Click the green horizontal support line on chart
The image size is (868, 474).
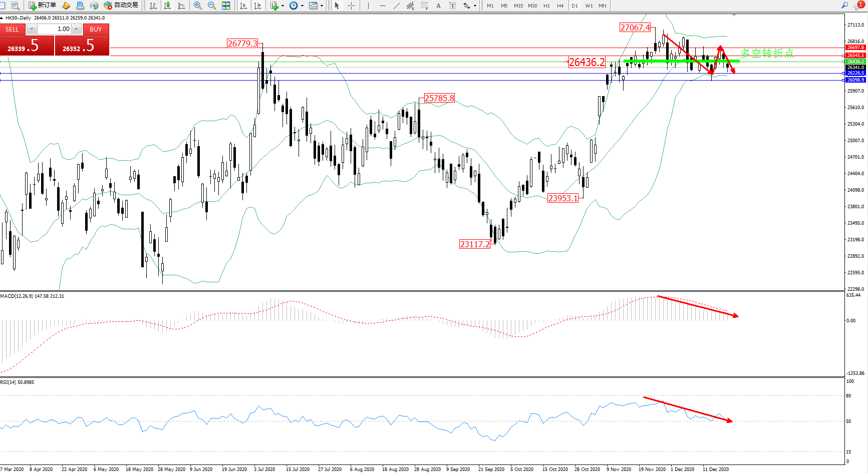pos(651,61)
